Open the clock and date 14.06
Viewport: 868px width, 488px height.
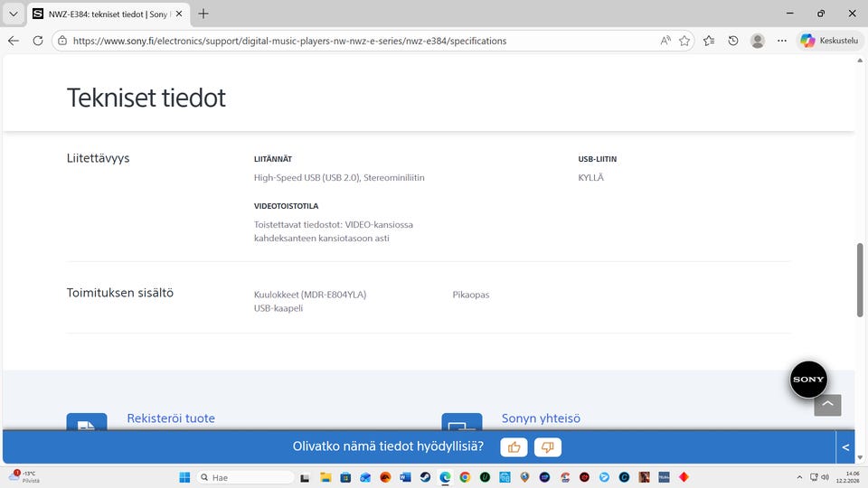pyautogui.click(x=847, y=477)
